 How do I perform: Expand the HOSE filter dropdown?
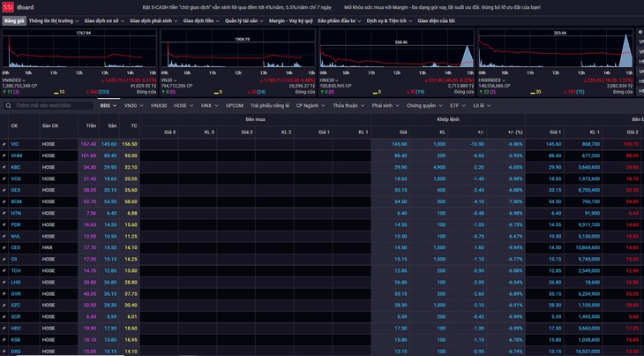tap(183, 106)
